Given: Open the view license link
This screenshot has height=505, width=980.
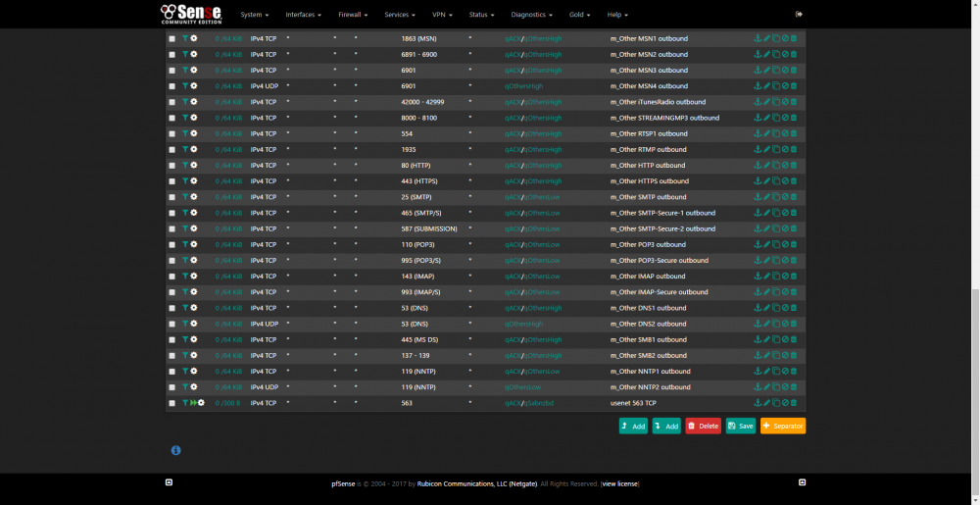Looking at the screenshot, I should pyautogui.click(x=619, y=483).
